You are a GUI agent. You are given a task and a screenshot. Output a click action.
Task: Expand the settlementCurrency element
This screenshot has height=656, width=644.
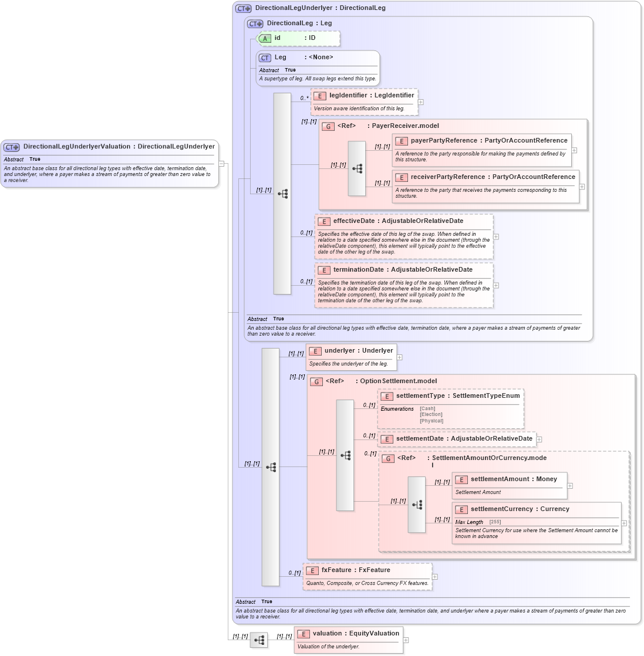pyautogui.click(x=624, y=523)
